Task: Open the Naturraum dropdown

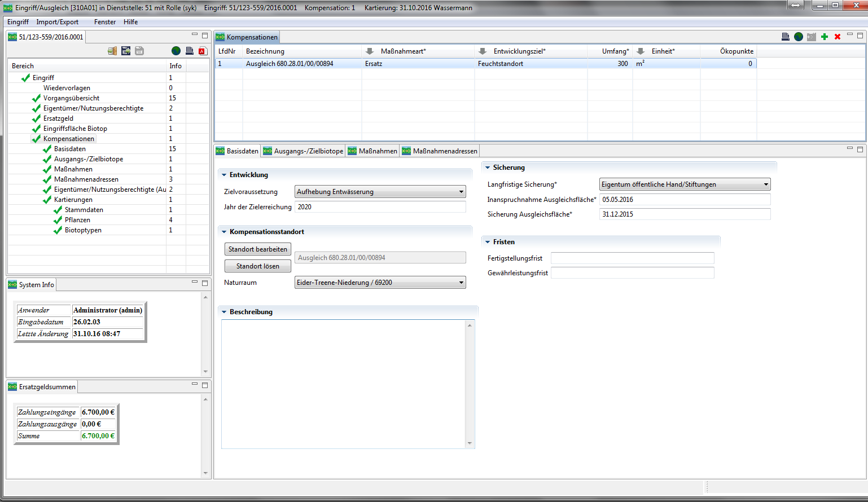Action: (461, 283)
